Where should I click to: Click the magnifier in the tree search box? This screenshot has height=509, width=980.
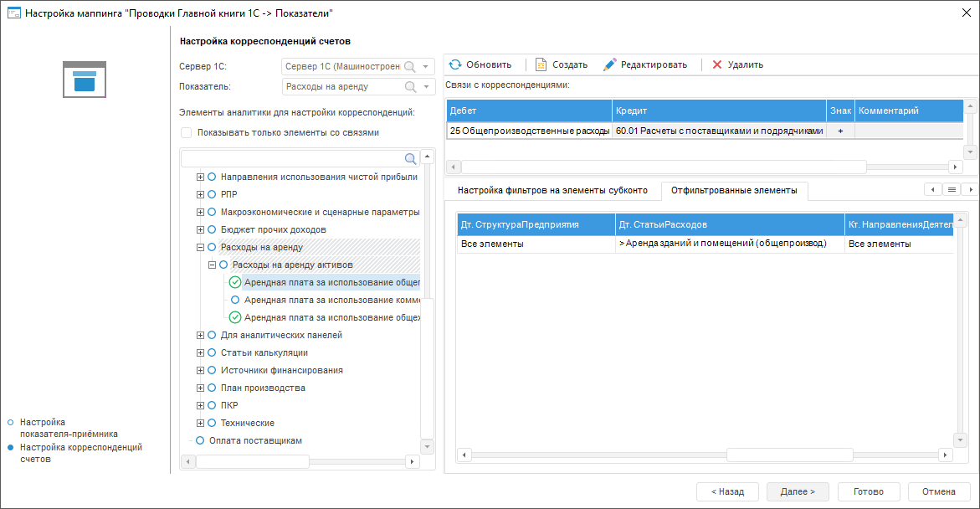point(410,158)
